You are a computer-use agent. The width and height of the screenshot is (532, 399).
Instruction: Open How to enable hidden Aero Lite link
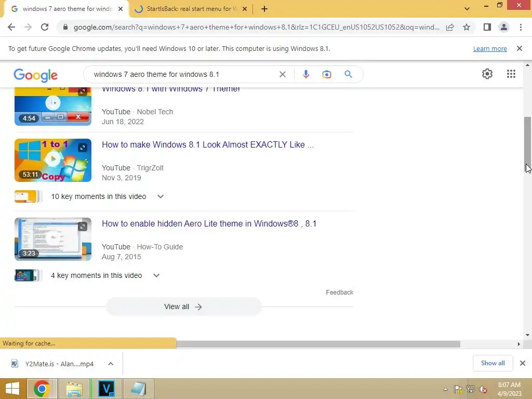(209, 223)
